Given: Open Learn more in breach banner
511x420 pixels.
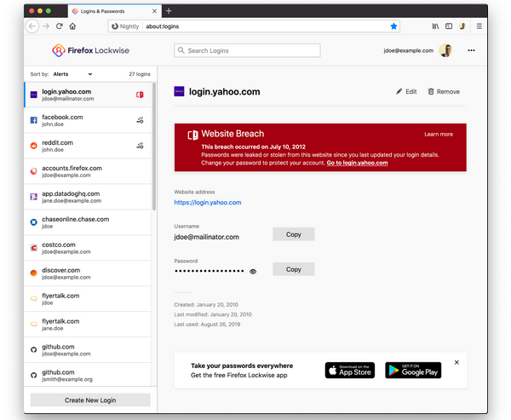Looking at the screenshot, I should 439,134.
